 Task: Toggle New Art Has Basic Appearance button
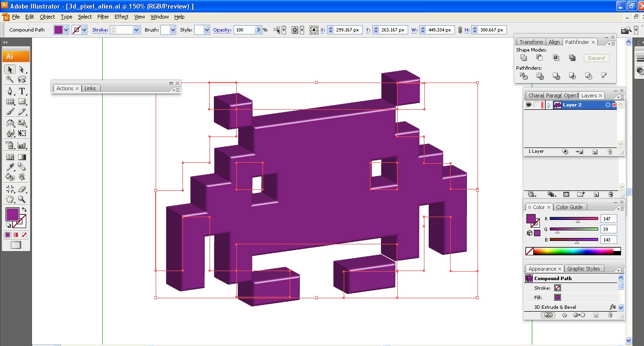(548, 315)
